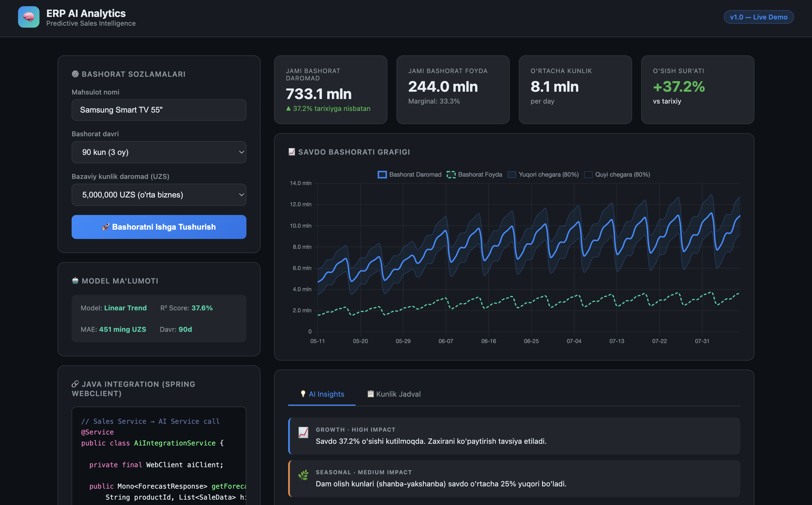This screenshot has width=812, height=505.
Task: Click the 07-31 date label on chart axis
Action: tap(702, 341)
